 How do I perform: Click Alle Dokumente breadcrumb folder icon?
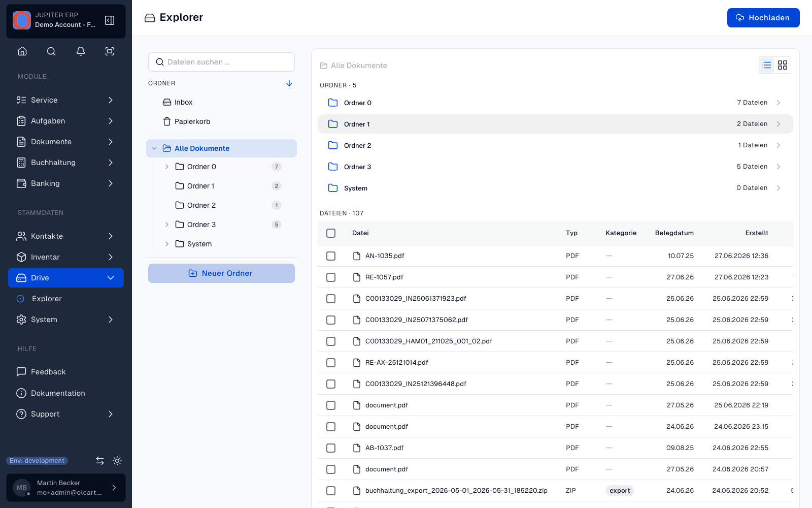click(x=324, y=66)
